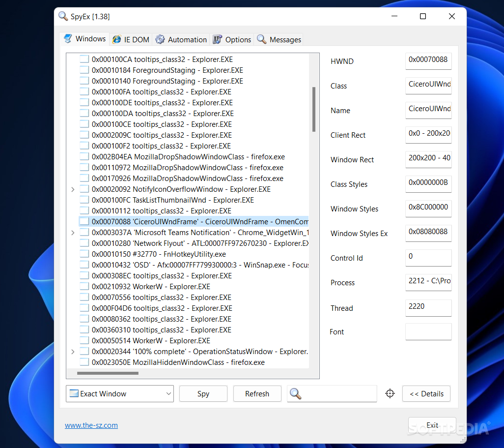Image resolution: width=504 pixels, height=448 pixels.
Task: Click window icon for 0x000100F2 tooltips_class32 row
Action: (x=84, y=146)
